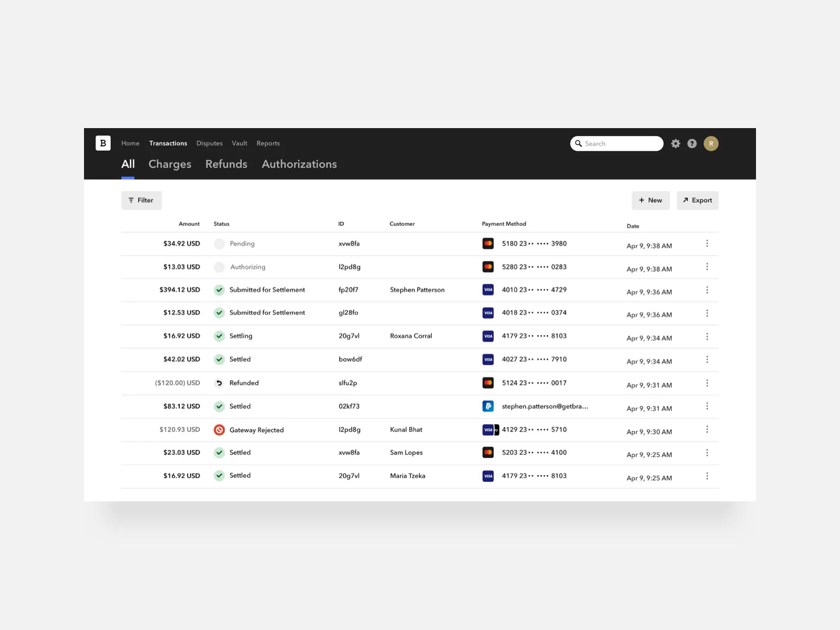The image size is (840, 630).
Task: Click the help question mark icon
Action: 692,143
